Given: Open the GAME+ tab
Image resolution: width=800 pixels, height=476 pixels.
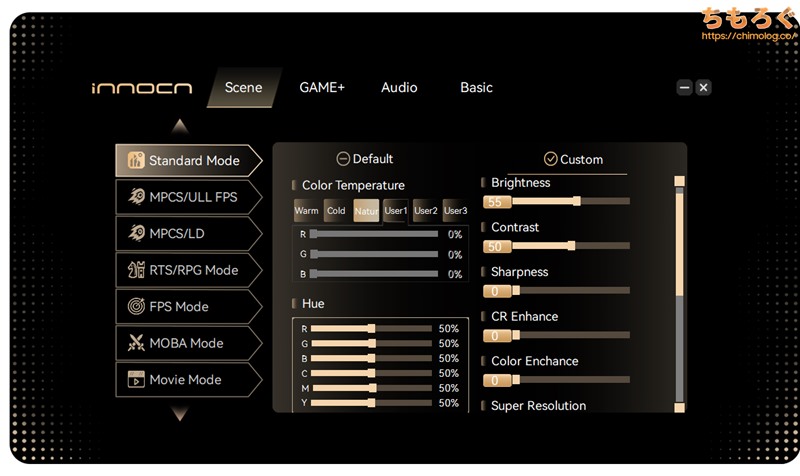Looking at the screenshot, I should click(x=322, y=88).
